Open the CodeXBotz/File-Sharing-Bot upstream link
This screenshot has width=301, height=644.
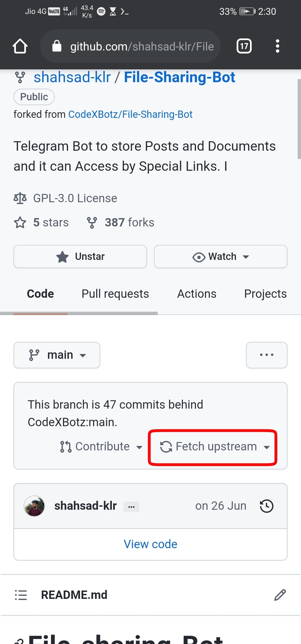coord(130,114)
